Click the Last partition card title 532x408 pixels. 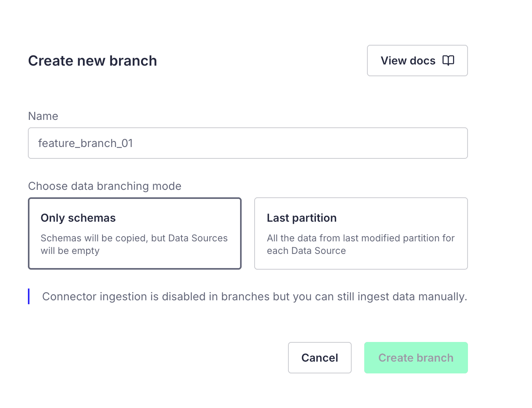point(301,218)
